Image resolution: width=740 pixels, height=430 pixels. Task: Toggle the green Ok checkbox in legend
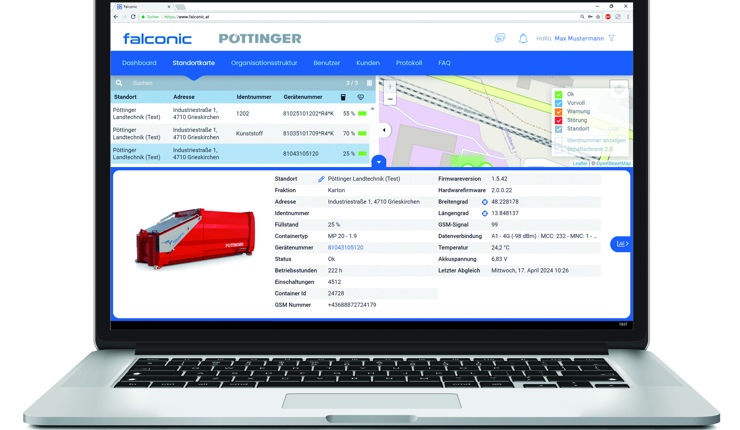[559, 94]
